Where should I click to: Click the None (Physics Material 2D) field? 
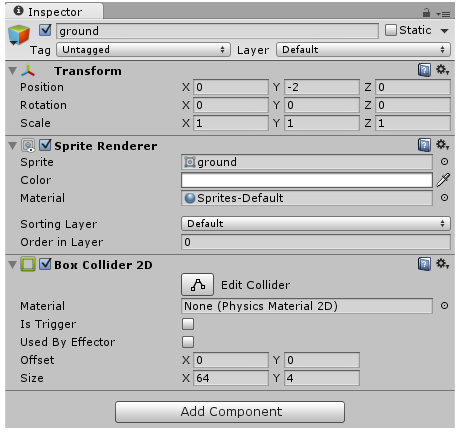coord(307,306)
